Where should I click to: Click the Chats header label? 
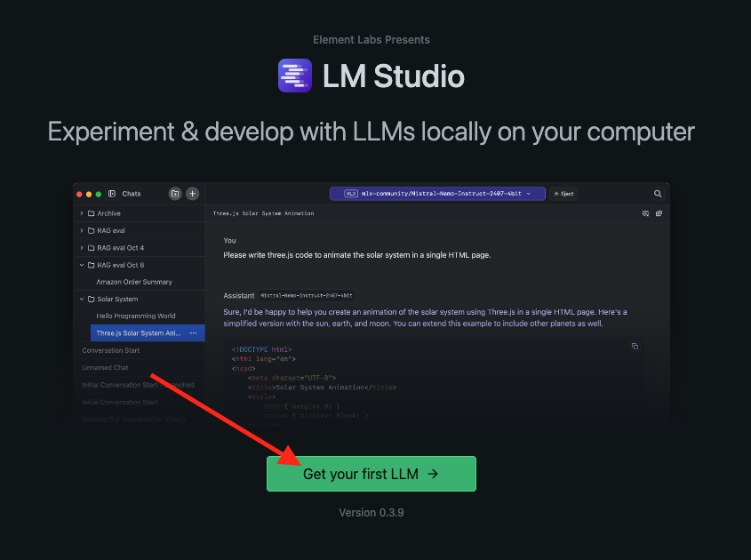point(132,194)
